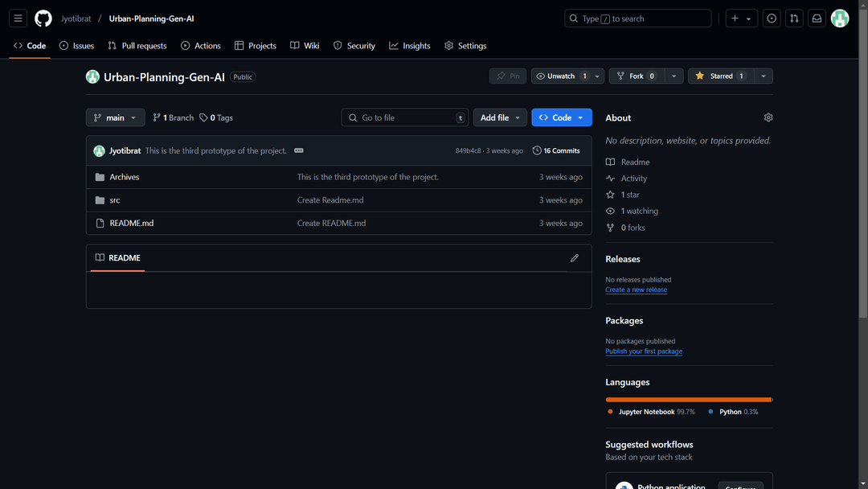Expand the Starred lists dropdown arrow
868x489 pixels.
764,76
